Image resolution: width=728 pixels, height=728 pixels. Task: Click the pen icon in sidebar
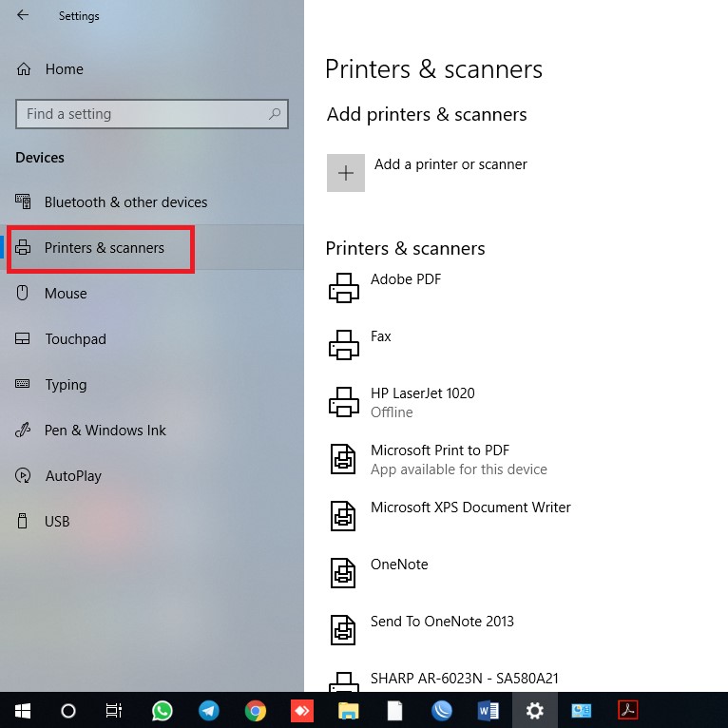(23, 430)
